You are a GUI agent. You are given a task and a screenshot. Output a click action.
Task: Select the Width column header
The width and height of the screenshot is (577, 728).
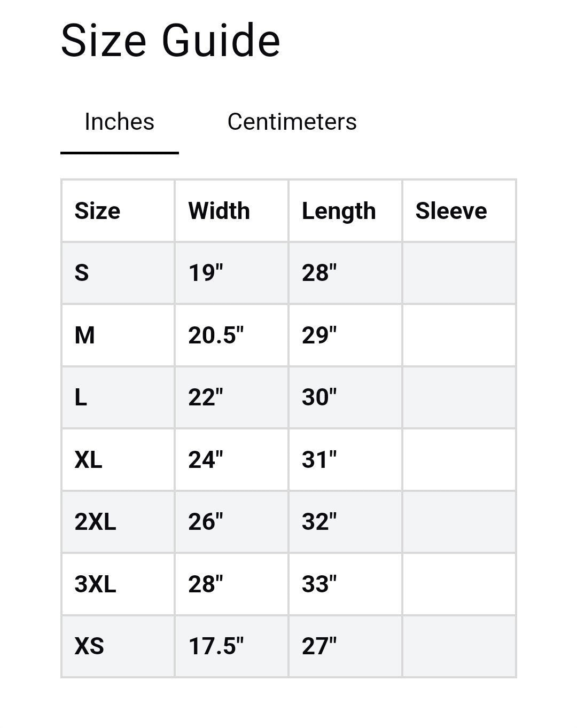tap(219, 211)
